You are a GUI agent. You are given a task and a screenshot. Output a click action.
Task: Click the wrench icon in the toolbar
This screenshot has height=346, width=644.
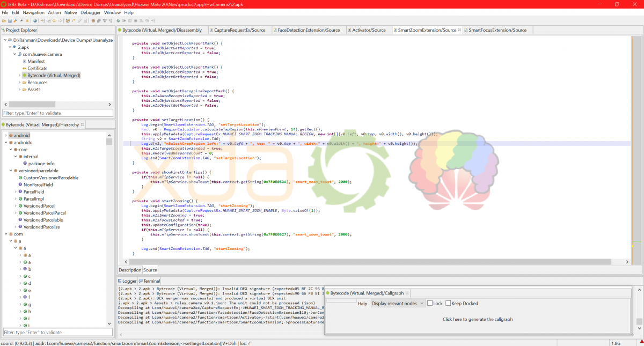(16, 21)
